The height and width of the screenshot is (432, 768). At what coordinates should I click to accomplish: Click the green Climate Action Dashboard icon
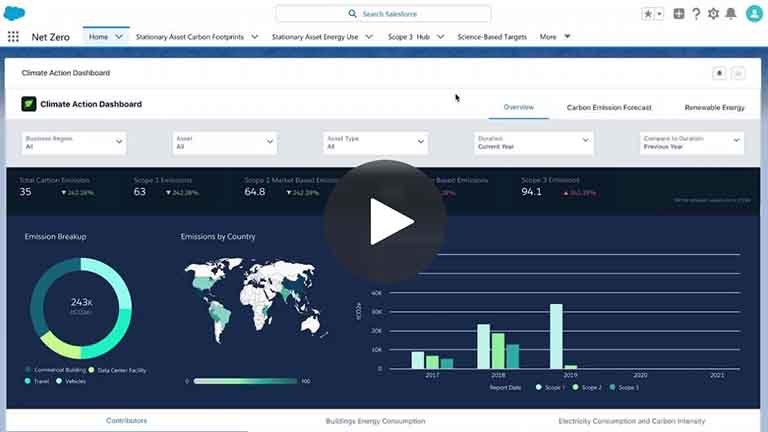pyautogui.click(x=29, y=104)
